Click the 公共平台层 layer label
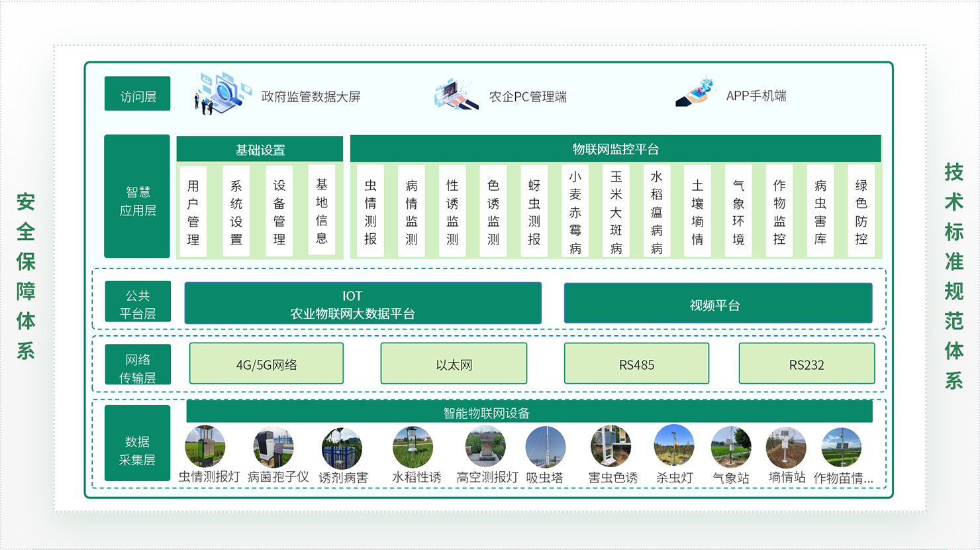This screenshot has height=550, width=980. [138, 302]
